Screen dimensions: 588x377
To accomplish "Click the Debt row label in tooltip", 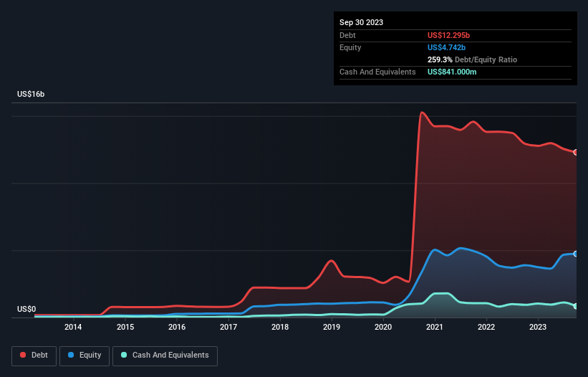I will (347, 35).
